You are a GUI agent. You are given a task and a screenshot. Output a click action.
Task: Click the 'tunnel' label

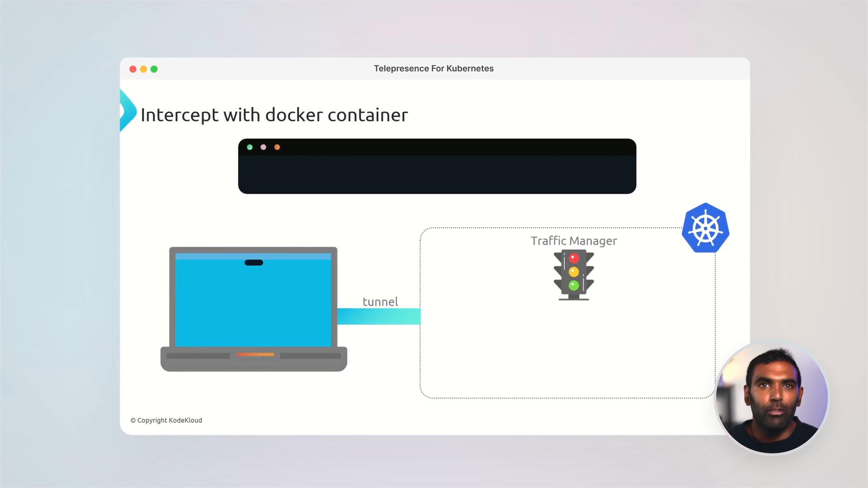[380, 301]
